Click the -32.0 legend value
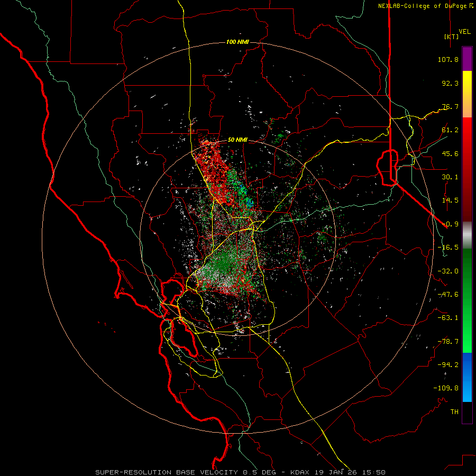 click(448, 271)
